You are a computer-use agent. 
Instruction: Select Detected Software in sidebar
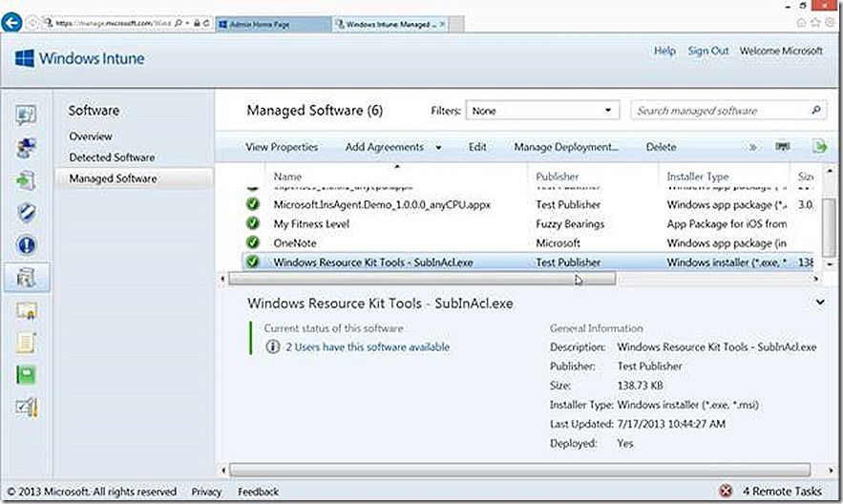click(x=112, y=157)
